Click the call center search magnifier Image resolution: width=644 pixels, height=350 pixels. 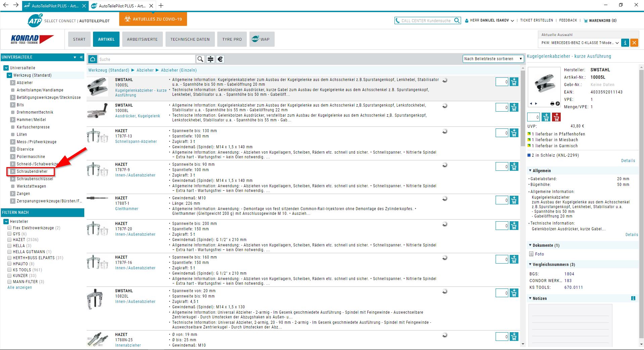point(457,21)
